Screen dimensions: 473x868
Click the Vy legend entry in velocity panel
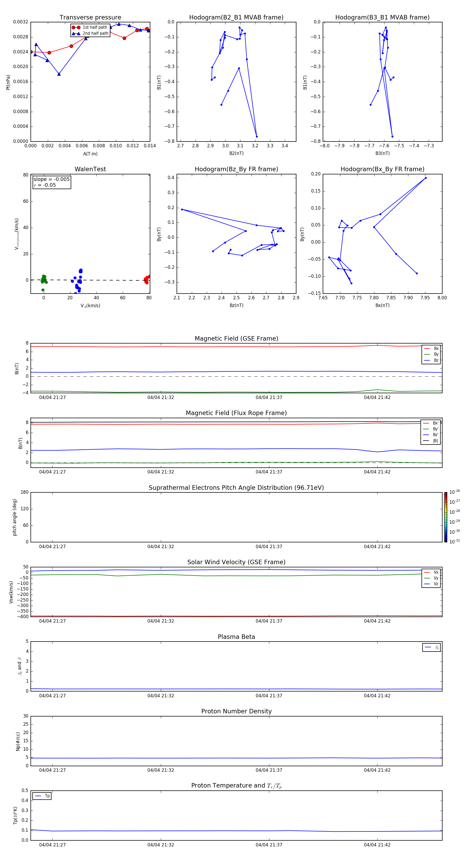(431, 578)
